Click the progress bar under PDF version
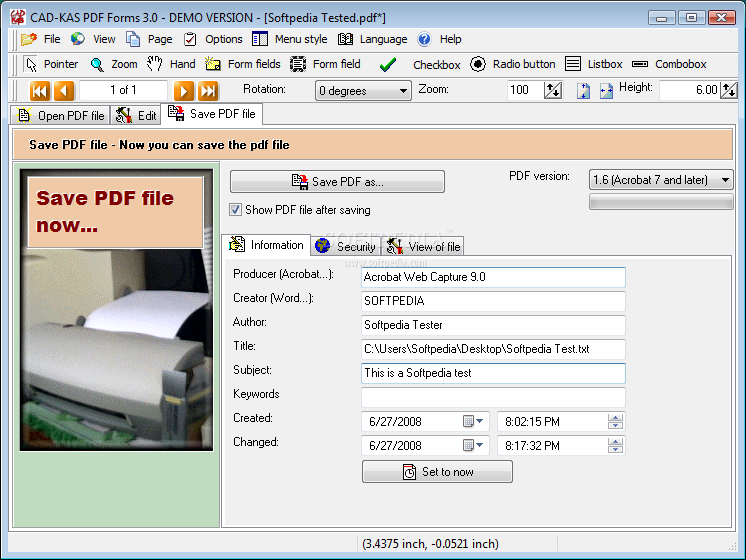Screen dimensions: 746x560 pos(661,201)
